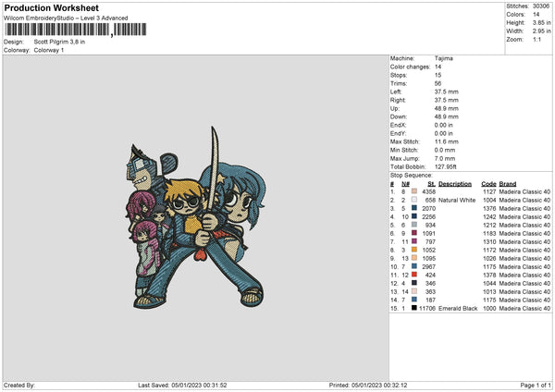Click the thread code "1026"
The width and height of the screenshot is (555, 392).
tap(489, 259)
